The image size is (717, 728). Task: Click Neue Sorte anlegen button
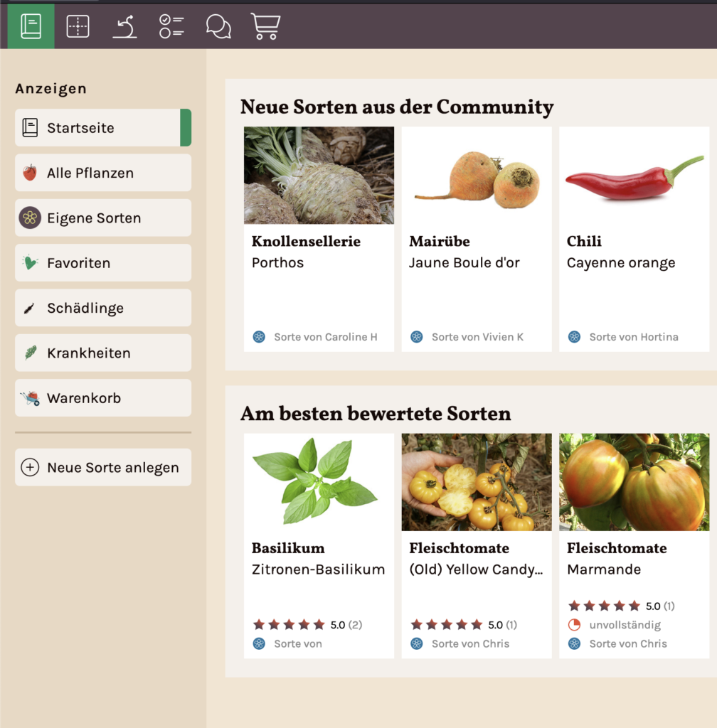pyautogui.click(x=103, y=467)
